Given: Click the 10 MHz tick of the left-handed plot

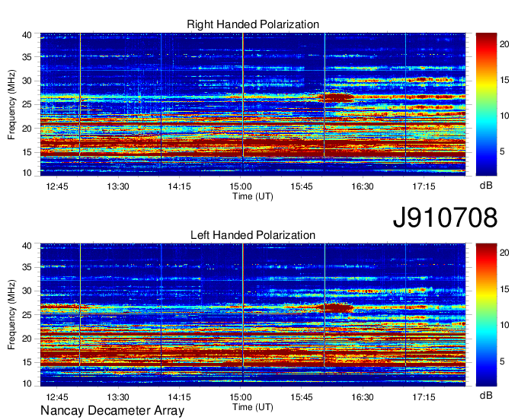Looking at the screenshot, I should (x=27, y=383).
